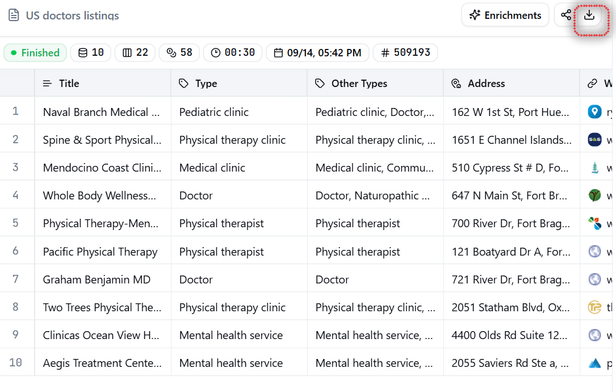The height and width of the screenshot is (392, 616).
Task: Click row number 10
Action: tap(16, 362)
